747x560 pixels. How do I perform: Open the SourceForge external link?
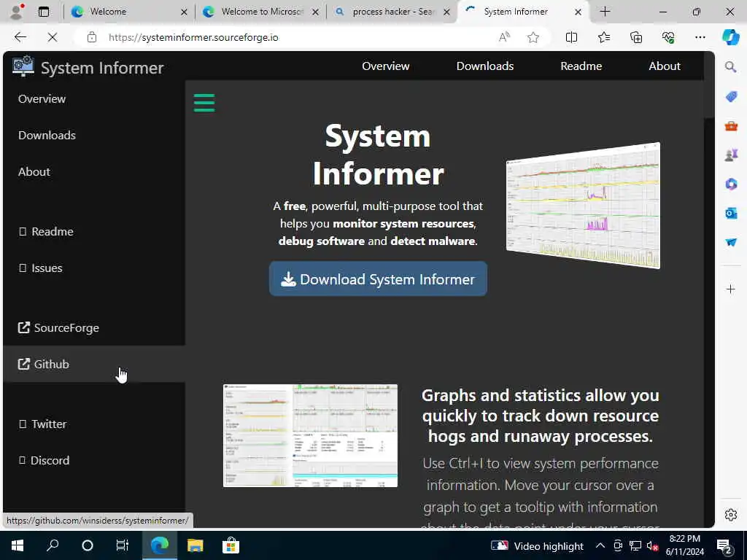(x=58, y=327)
